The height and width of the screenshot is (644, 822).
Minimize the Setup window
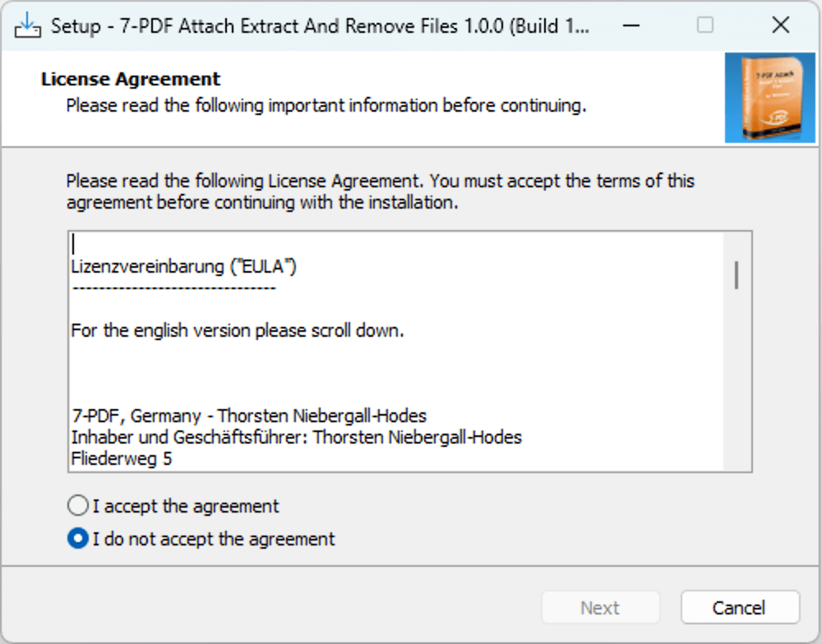click(x=631, y=25)
